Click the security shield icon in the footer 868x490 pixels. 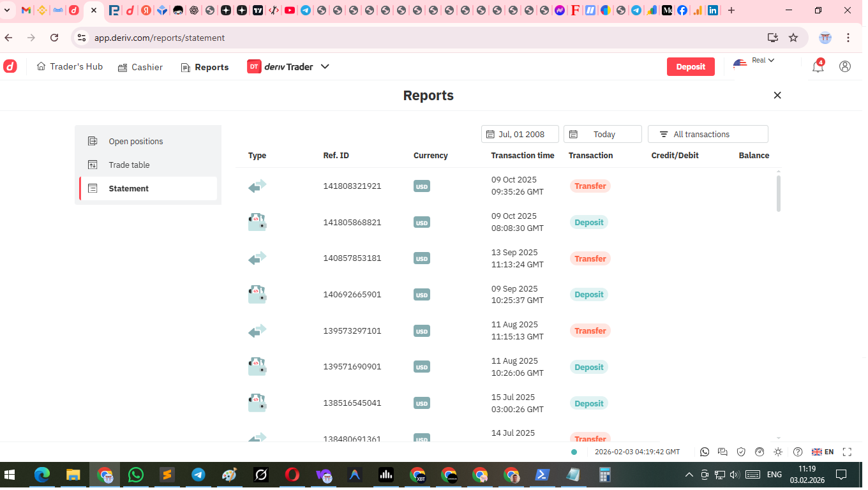[x=741, y=452]
